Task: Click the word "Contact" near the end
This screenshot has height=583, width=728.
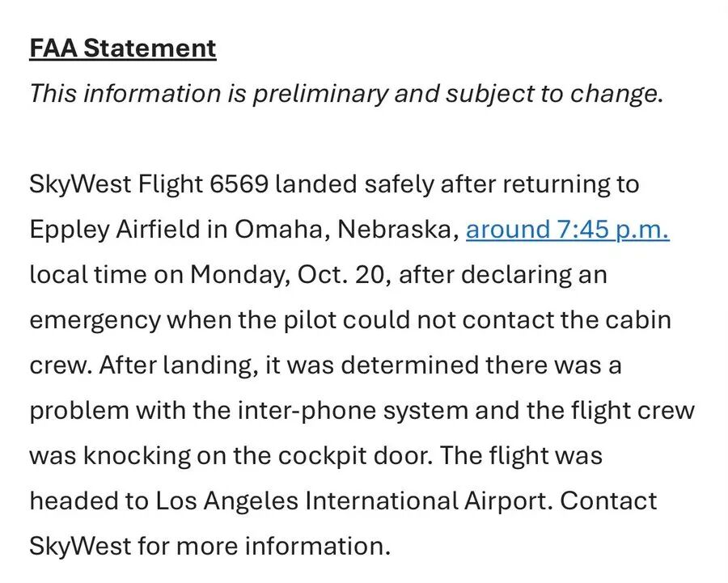Action: tap(608, 501)
